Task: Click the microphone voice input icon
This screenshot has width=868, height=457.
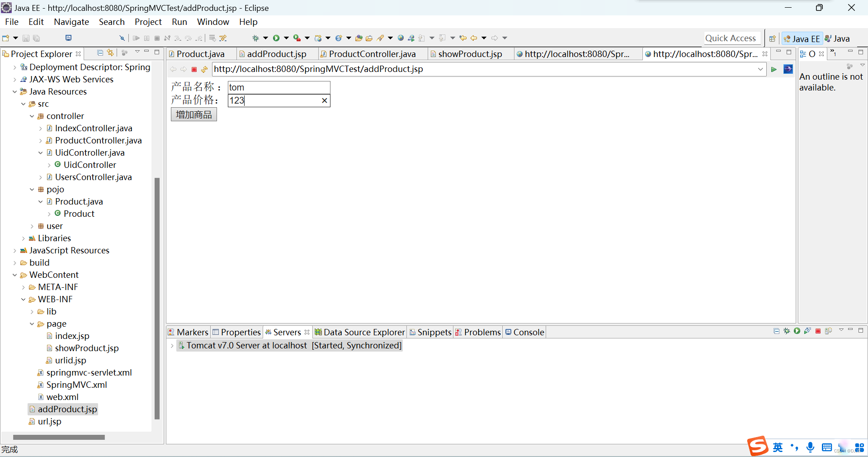Action: pyautogui.click(x=810, y=447)
